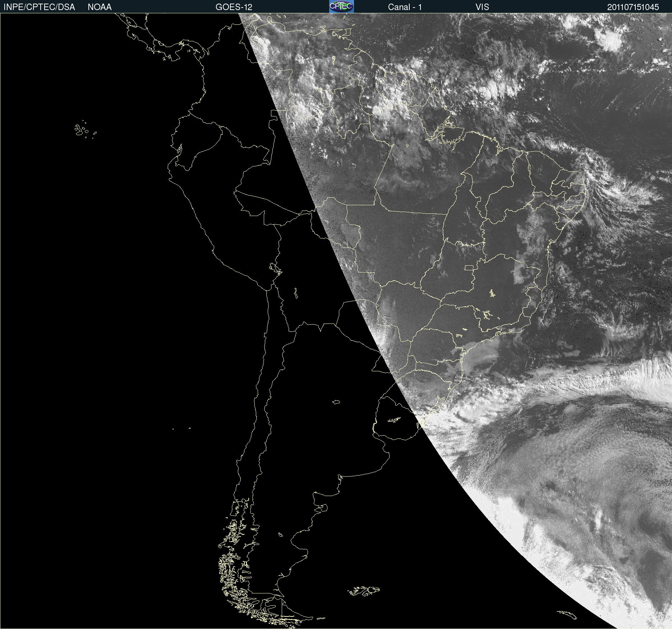
Task: Click the 201107151045 timestamp
Action: 633,7
